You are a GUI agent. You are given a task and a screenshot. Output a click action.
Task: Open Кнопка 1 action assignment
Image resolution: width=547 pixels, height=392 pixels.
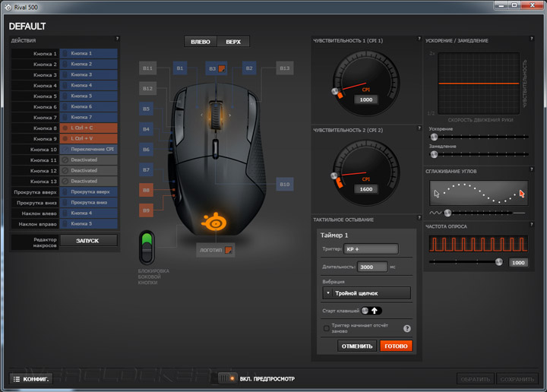(x=88, y=53)
